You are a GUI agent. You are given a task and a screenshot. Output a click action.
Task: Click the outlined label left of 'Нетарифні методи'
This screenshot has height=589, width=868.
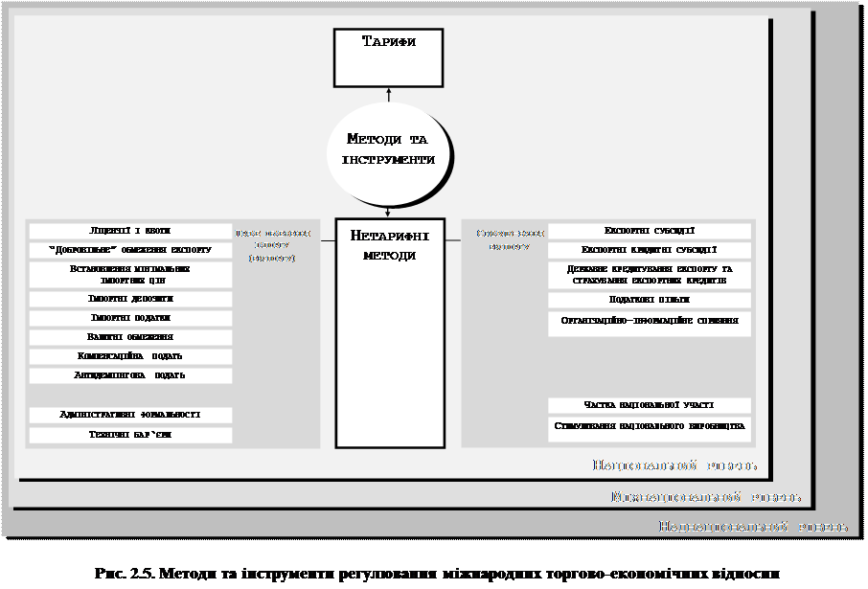[273, 246]
